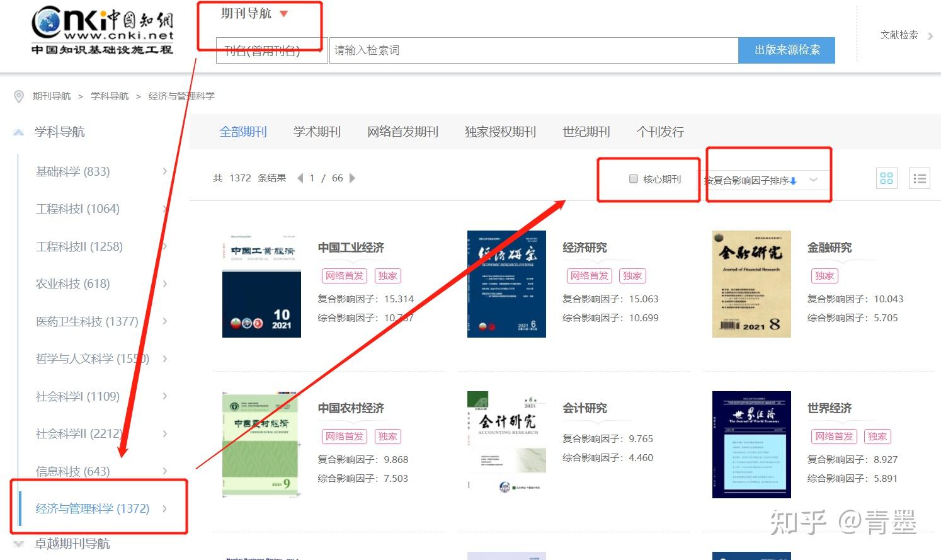Open journal title 会计研究
This screenshot has height=560, width=941.
[585, 408]
